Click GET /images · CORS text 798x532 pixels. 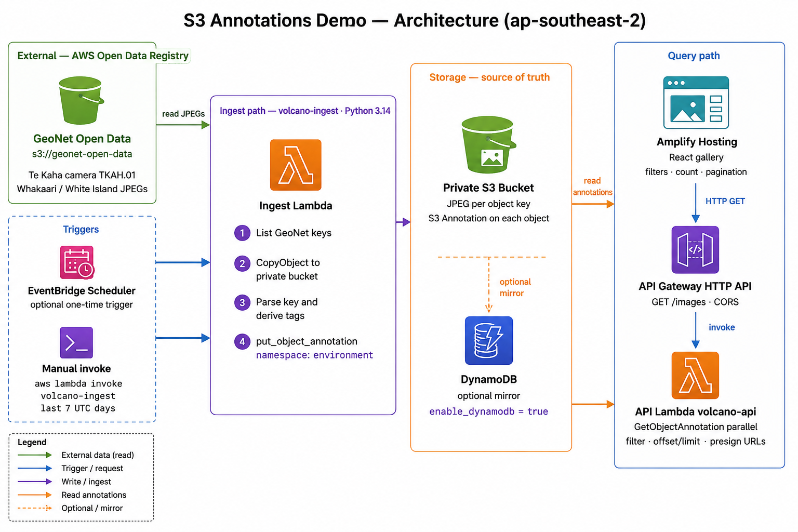tap(695, 302)
